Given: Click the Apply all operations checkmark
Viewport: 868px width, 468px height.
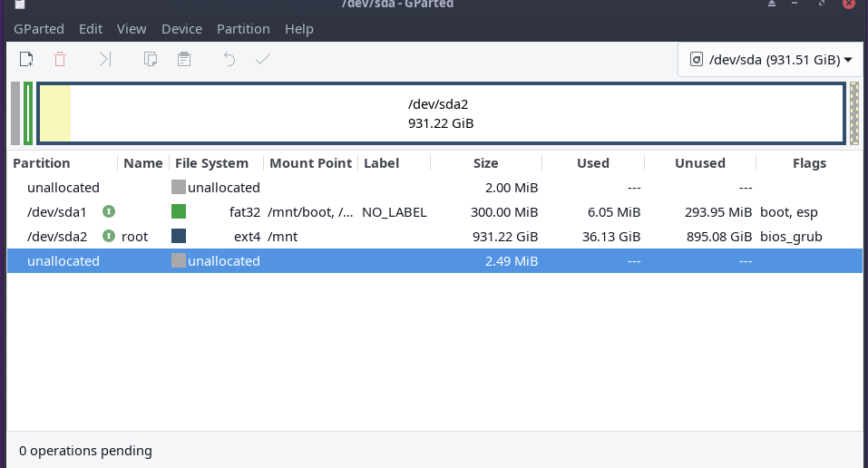Looking at the screenshot, I should point(263,60).
